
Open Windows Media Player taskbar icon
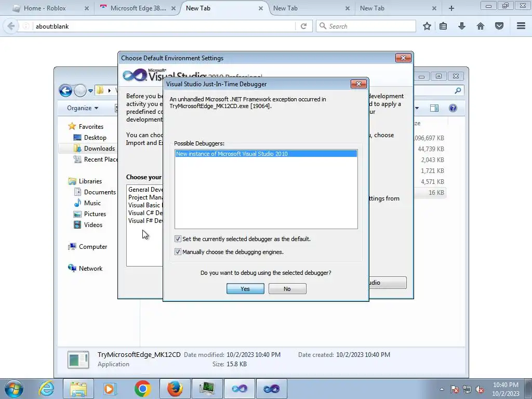[x=110, y=389]
